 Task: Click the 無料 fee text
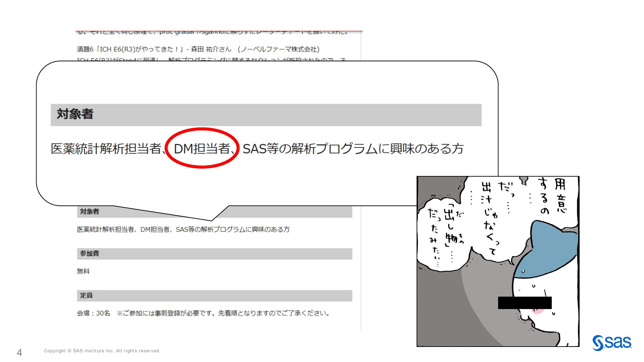(x=83, y=271)
